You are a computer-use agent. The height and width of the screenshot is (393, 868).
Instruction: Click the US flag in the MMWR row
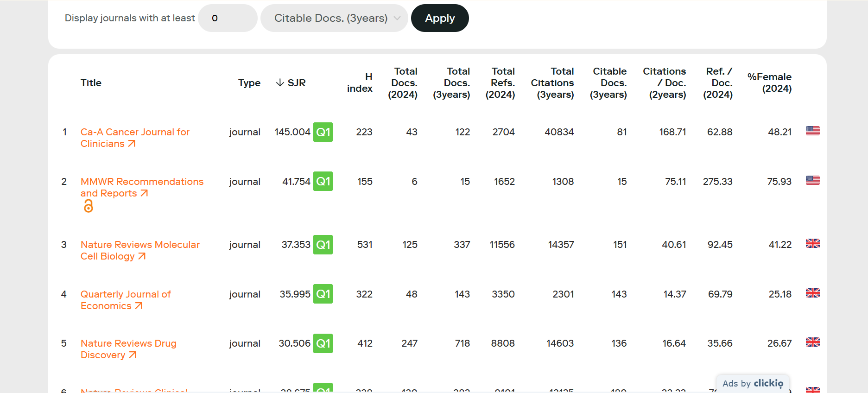[x=812, y=181]
